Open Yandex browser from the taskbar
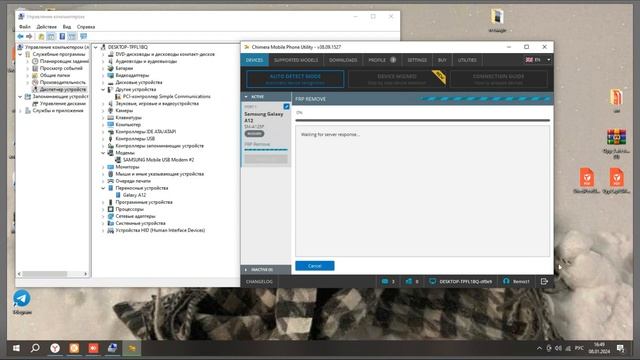Image resolution: width=640 pixels, height=360 pixels. (55, 348)
